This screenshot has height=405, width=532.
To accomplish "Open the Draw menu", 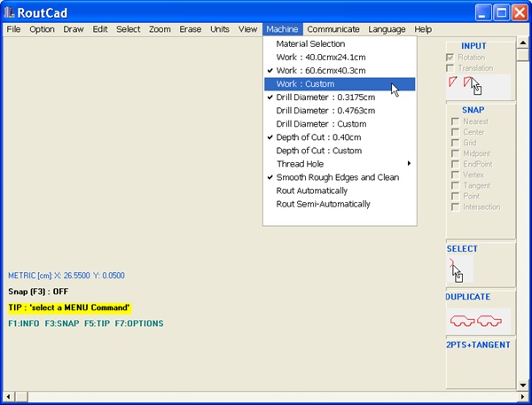I will tap(74, 29).
